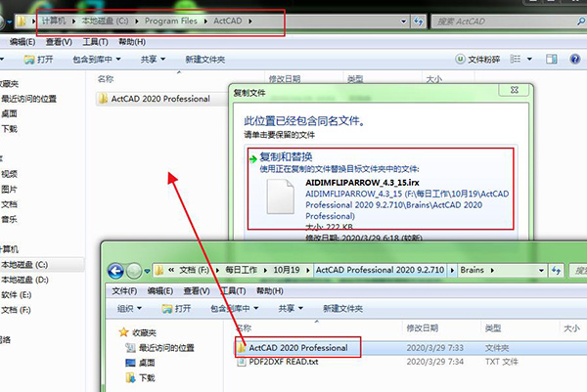Click ActCAD Professional 2020 9.2.710 breadcrumb
The width and height of the screenshot is (587, 392).
click(x=380, y=270)
